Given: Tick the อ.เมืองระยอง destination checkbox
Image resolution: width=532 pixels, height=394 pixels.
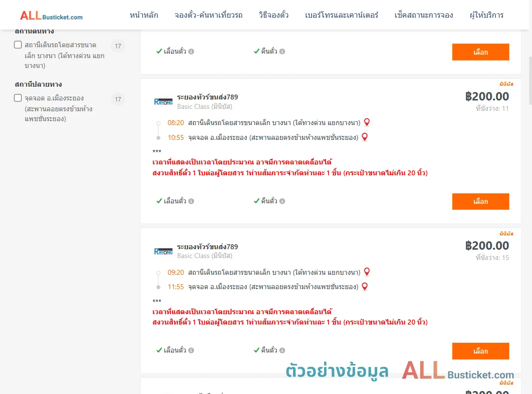Looking at the screenshot, I should [18, 98].
